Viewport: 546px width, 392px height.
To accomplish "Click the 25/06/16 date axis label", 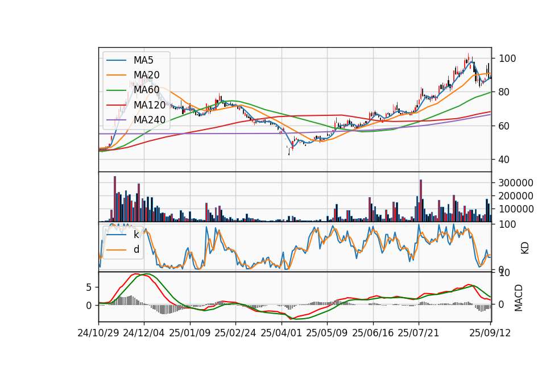I will tap(373, 333).
